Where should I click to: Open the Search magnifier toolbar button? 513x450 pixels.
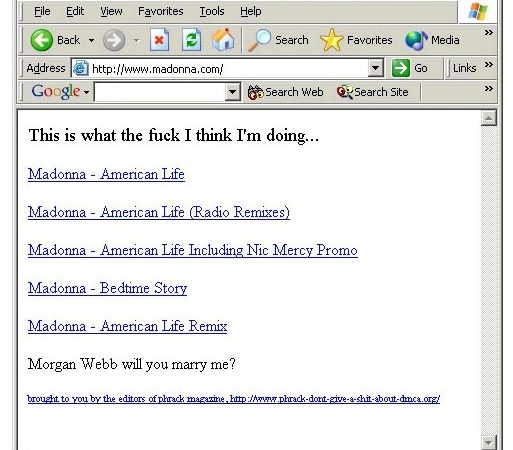(278, 40)
